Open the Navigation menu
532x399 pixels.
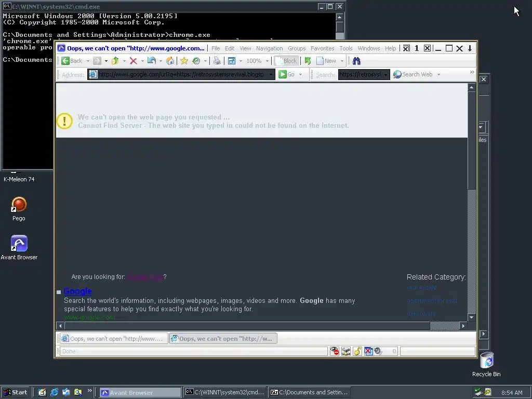tap(270, 48)
